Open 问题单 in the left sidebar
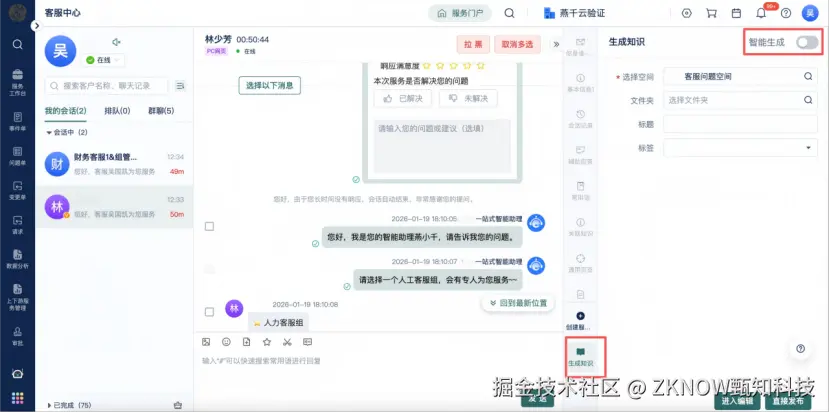829x413 pixels. point(17,155)
